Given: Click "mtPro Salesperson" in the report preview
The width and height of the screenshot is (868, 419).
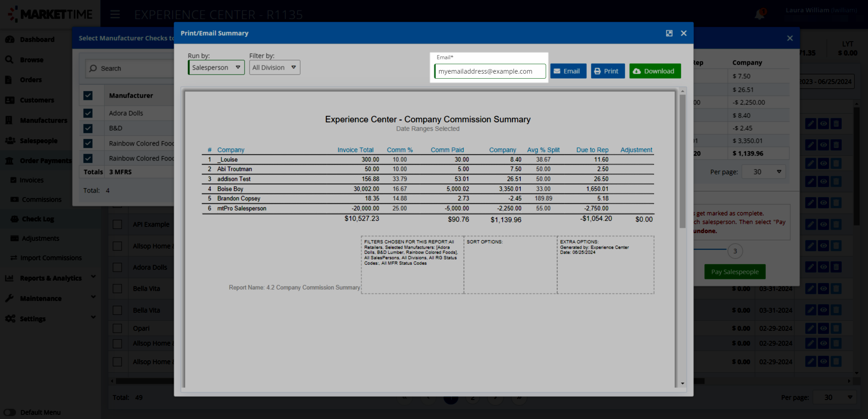Looking at the screenshot, I should pyautogui.click(x=242, y=208).
